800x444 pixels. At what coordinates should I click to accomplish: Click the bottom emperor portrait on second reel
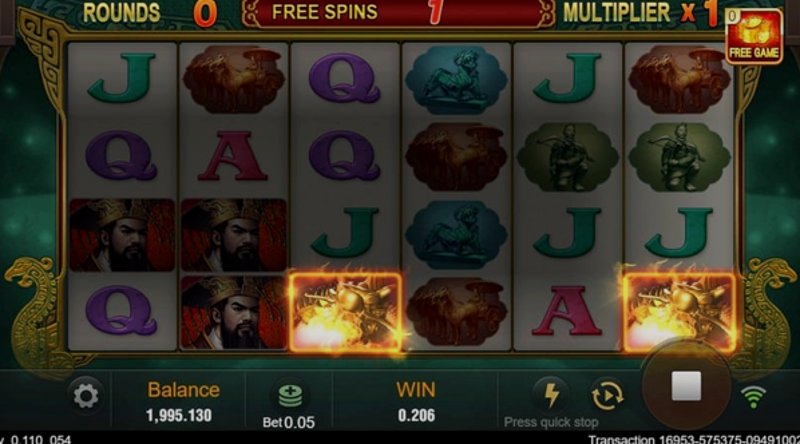[x=233, y=312]
